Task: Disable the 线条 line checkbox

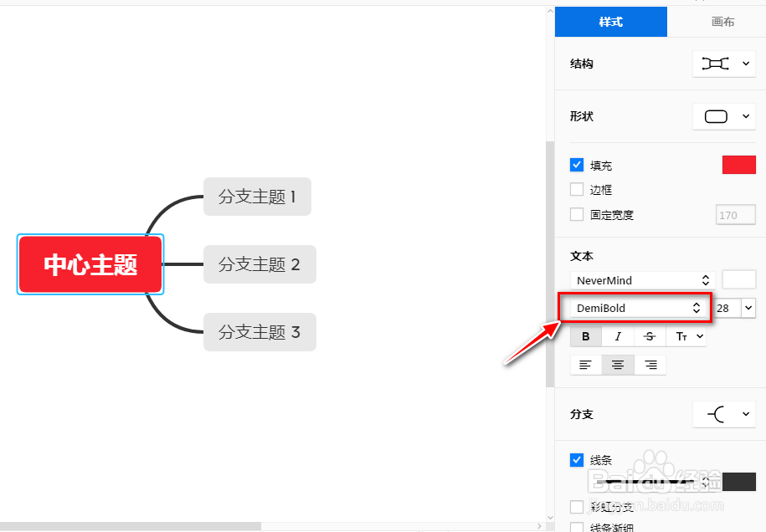Action: (576, 459)
